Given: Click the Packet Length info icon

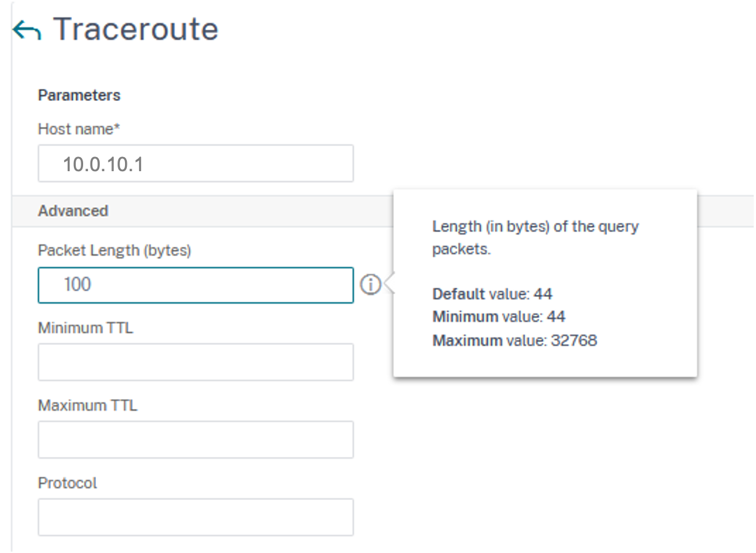Looking at the screenshot, I should [371, 285].
